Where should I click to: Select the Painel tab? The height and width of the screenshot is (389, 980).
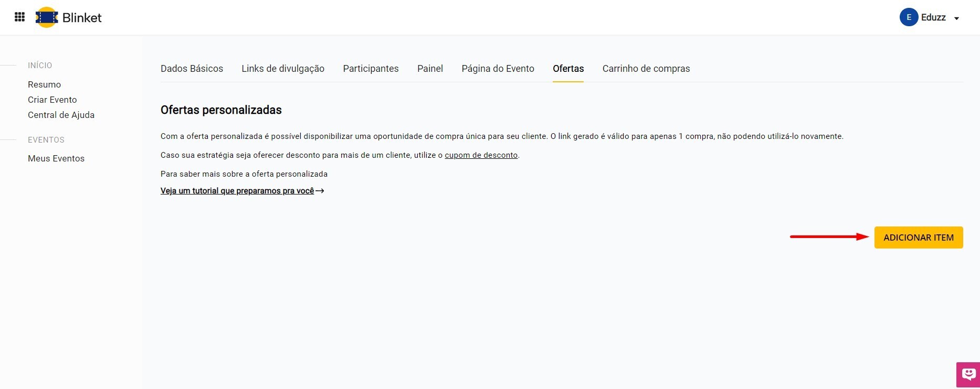pos(430,69)
